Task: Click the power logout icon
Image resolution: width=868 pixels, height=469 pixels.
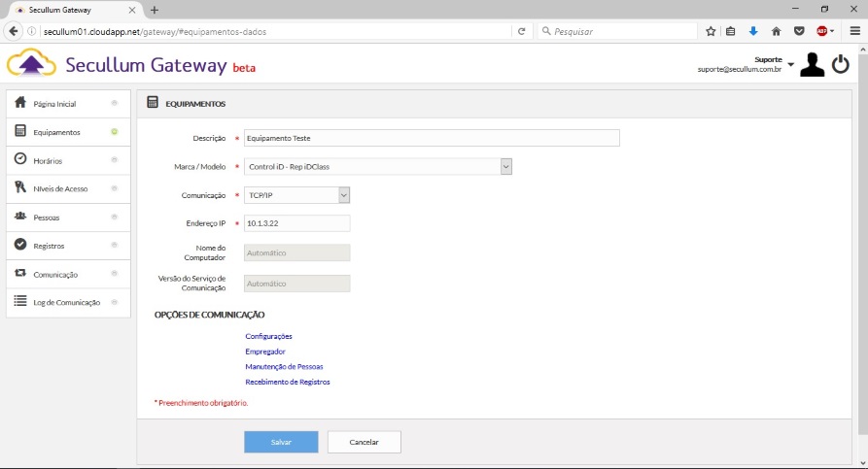Action: click(841, 65)
